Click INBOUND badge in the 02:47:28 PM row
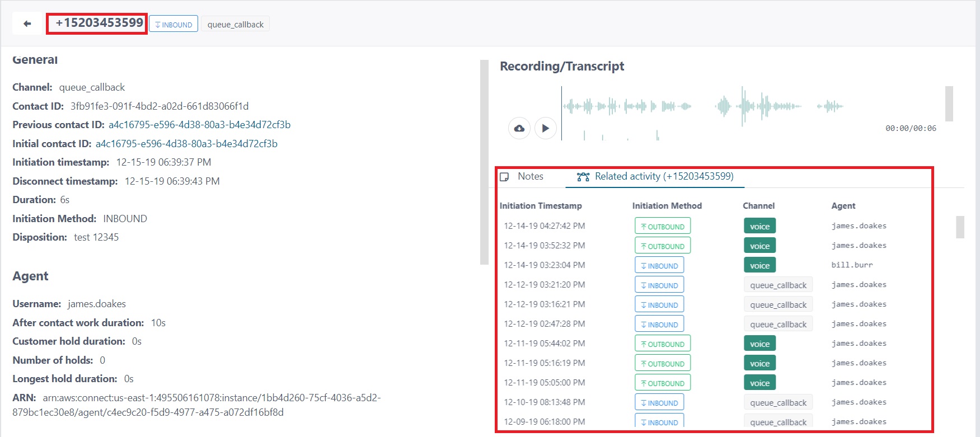Viewport: 980px width, 437px height. click(x=659, y=324)
